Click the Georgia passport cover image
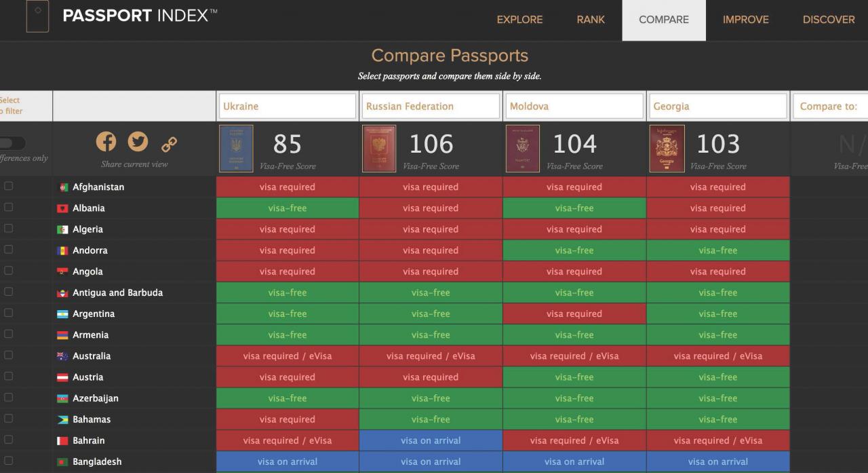The width and height of the screenshot is (868, 473). click(667, 149)
